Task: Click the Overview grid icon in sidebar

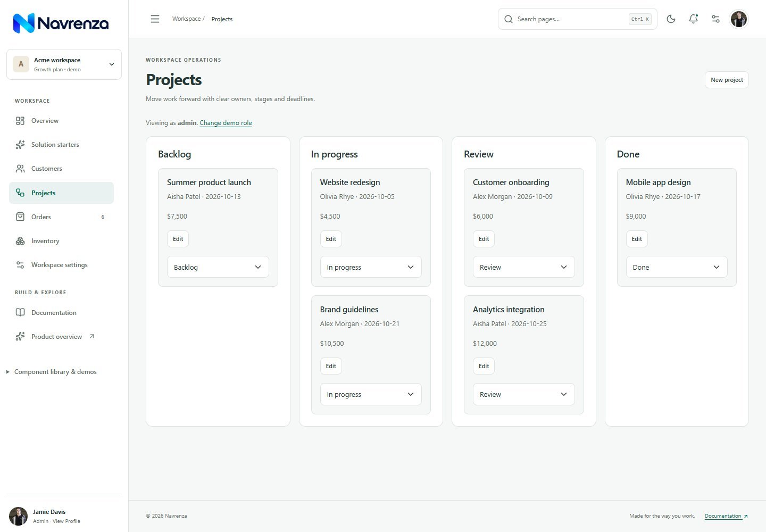Action: coord(20,121)
